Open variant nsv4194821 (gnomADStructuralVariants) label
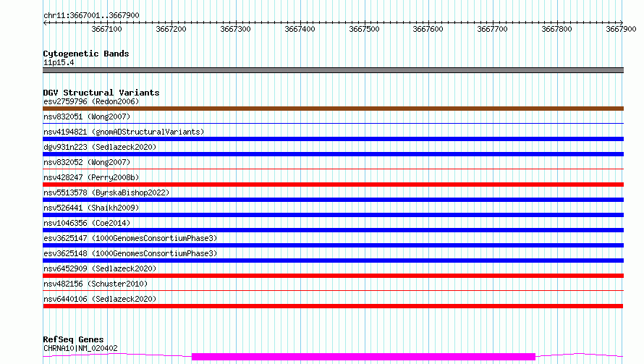 [x=124, y=132]
